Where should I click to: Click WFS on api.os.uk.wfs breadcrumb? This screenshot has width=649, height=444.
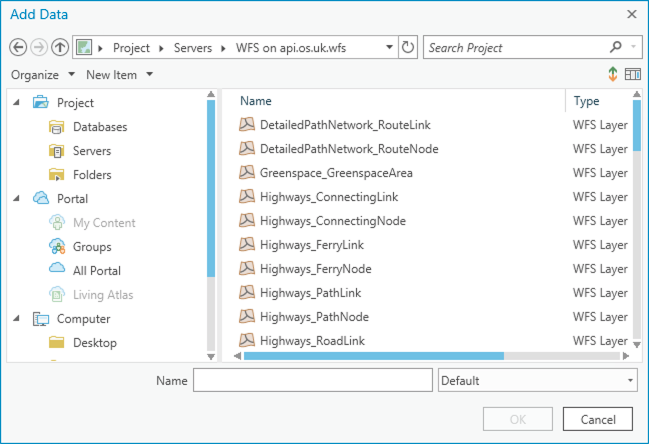[x=291, y=48]
